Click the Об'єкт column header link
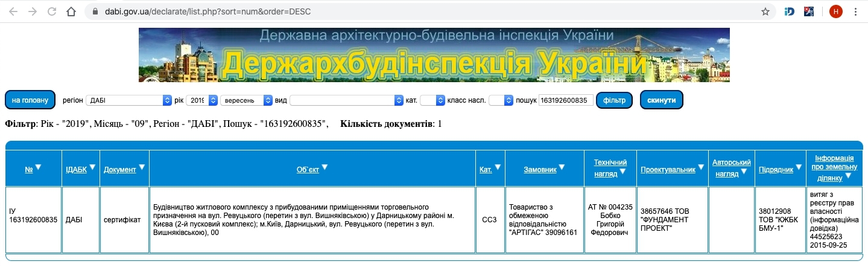This screenshot has height=267, width=868. click(308, 170)
